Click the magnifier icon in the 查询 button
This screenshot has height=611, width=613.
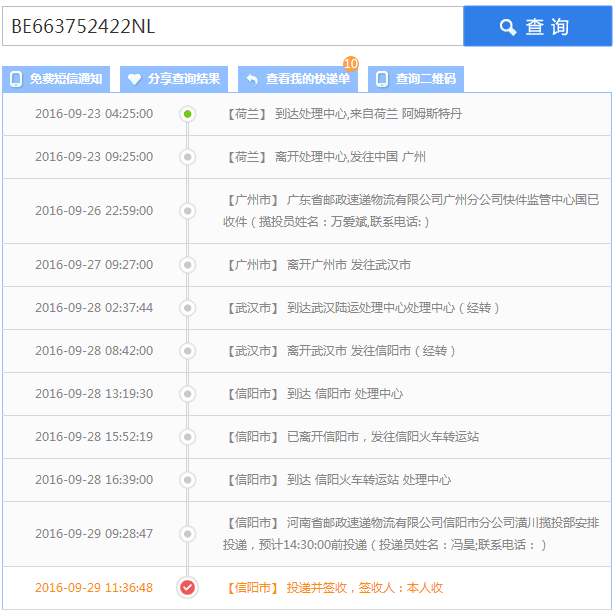click(508, 27)
